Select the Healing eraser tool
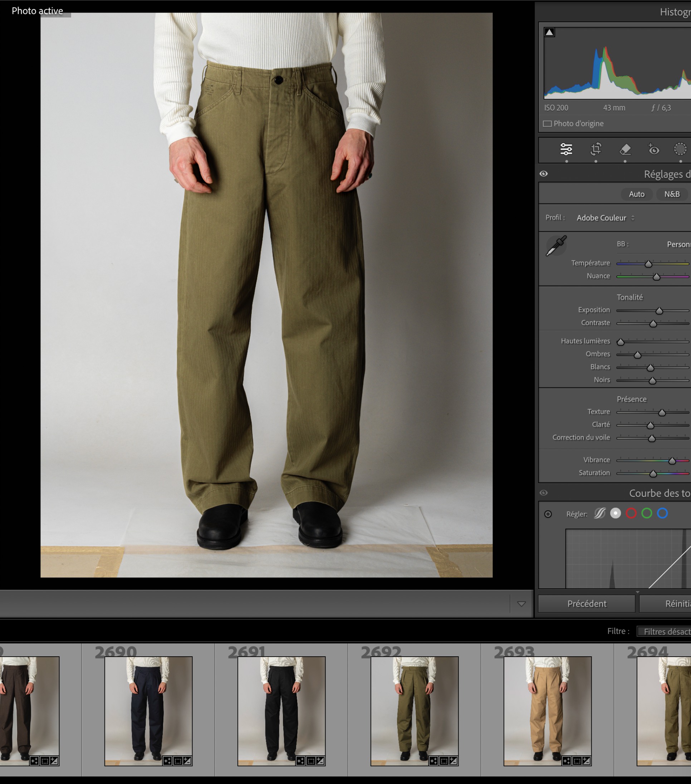 (x=625, y=149)
